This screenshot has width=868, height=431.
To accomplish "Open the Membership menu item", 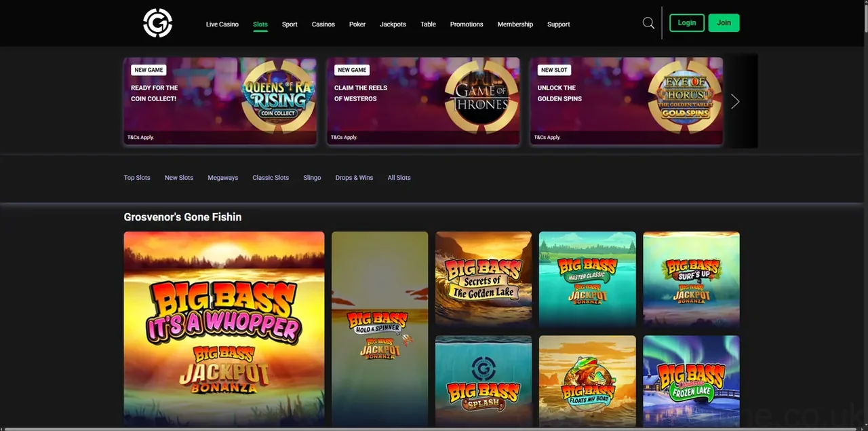I will coord(515,24).
